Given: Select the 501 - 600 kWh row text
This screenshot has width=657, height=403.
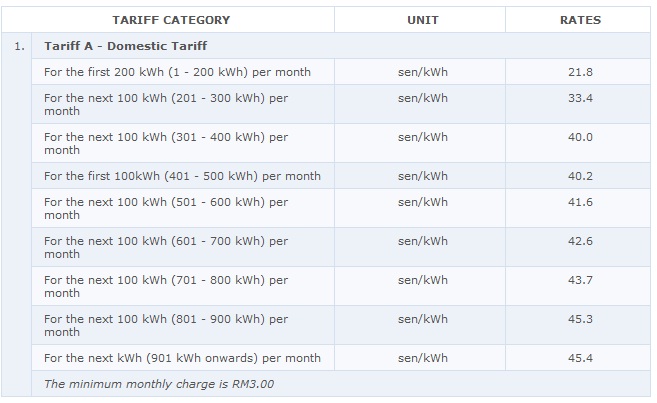Looking at the screenshot, I should pos(166,208).
